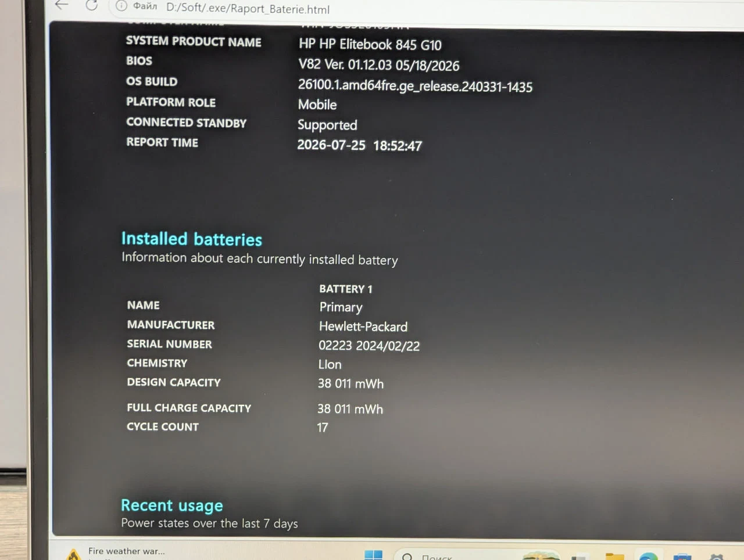Click the "Information about each currently installed battery" subtitle
744x560 pixels.
click(260, 259)
